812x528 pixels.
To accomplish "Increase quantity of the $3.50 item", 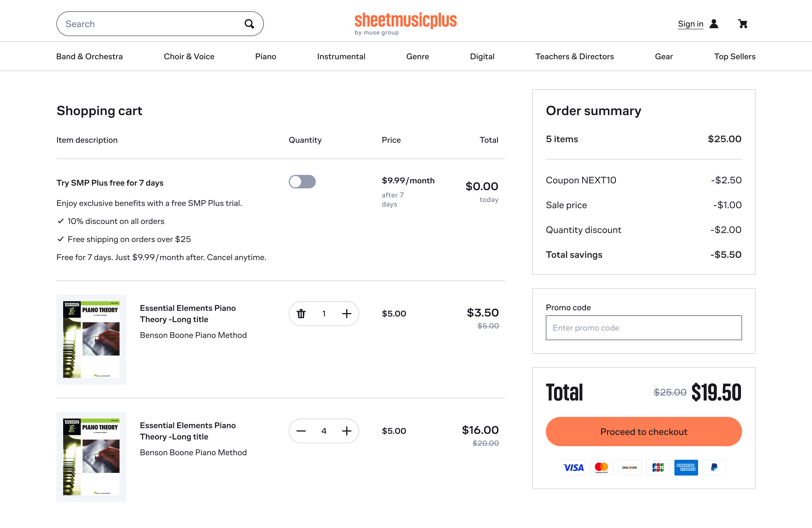I will pos(347,314).
